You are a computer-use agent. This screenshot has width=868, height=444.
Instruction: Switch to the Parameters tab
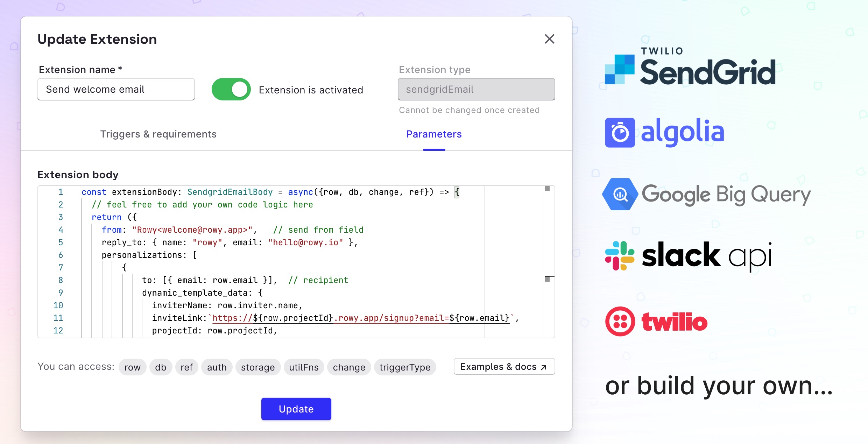coord(434,134)
